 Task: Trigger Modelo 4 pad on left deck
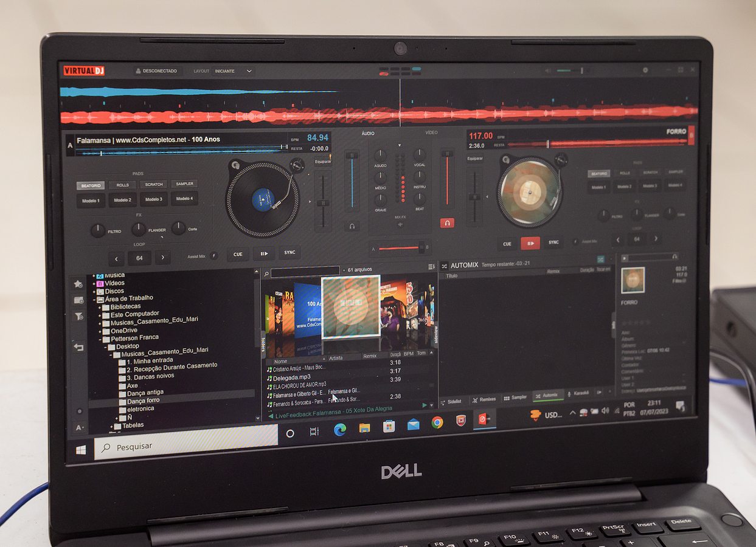184,199
